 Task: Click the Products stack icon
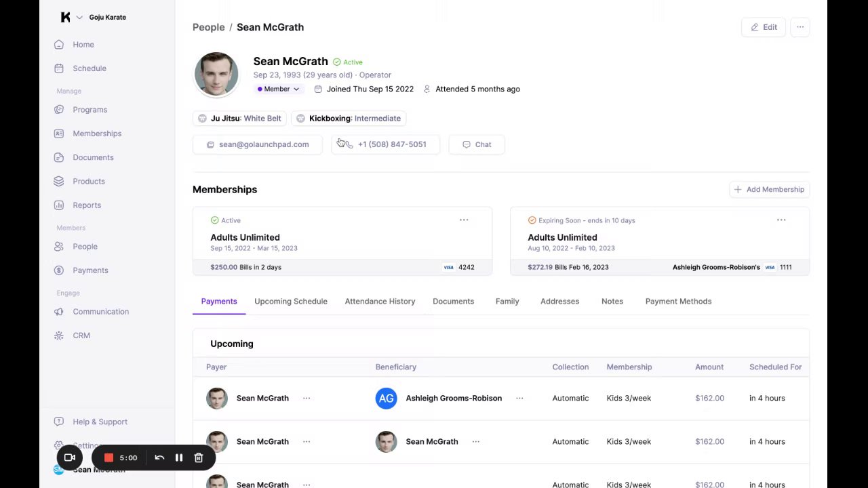59,181
